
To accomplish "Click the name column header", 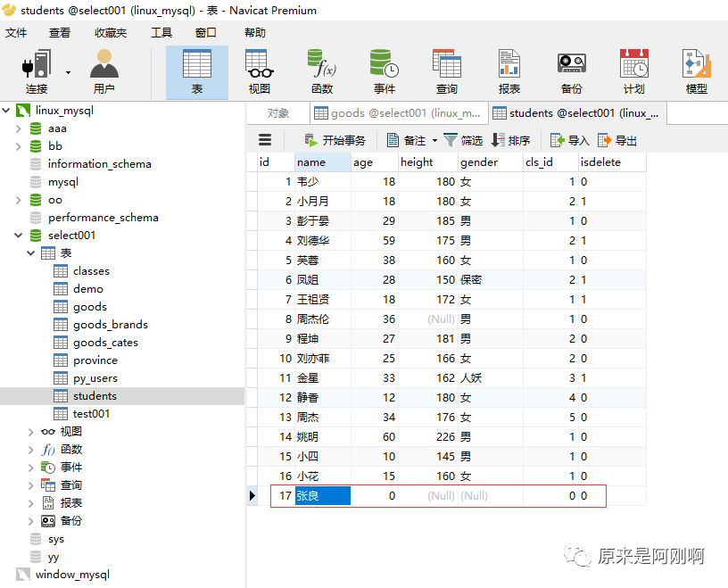I will tap(323, 162).
